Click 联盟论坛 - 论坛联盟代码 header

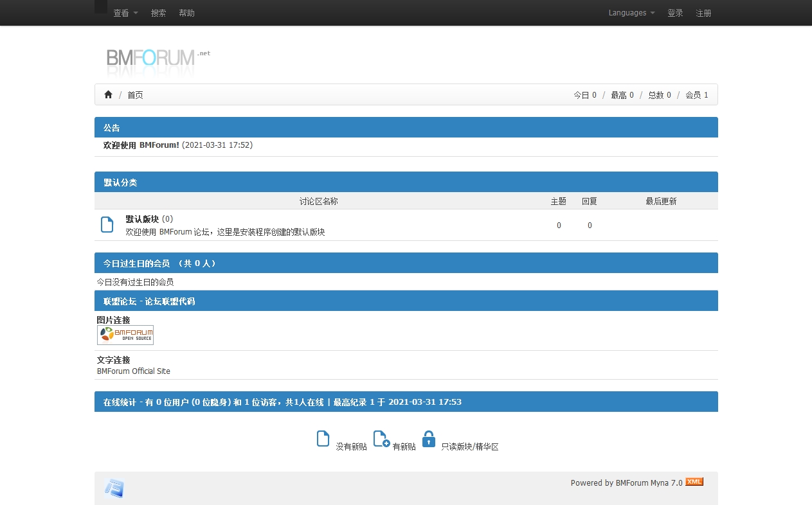pyautogui.click(x=406, y=301)
